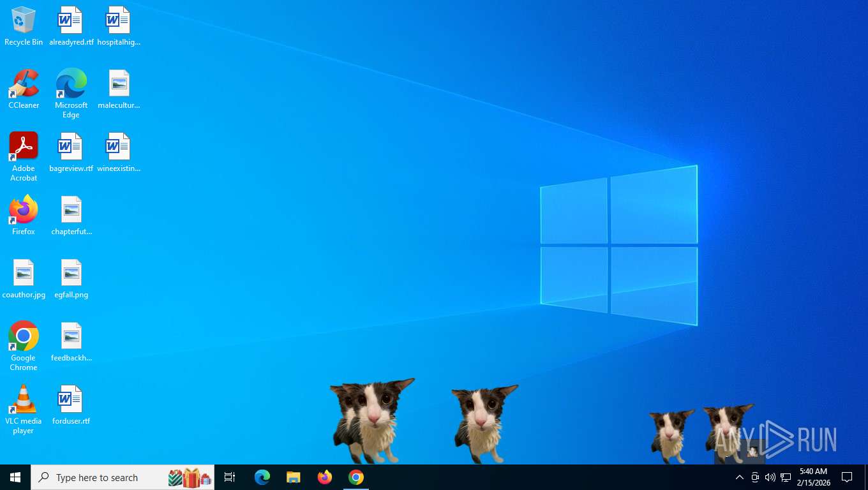Select the alreadyred.rtf desktop file
This screenshot has height=490, width=868.
pos(71,27)
